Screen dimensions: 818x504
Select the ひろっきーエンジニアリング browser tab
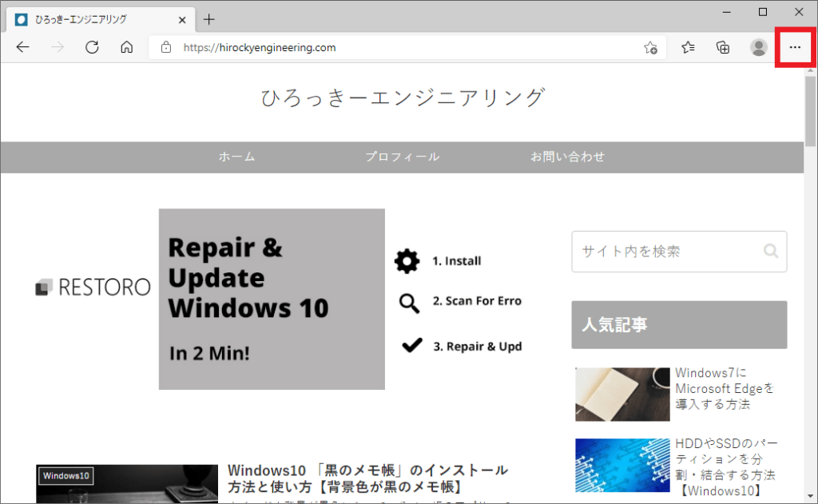tap(101, 20)
